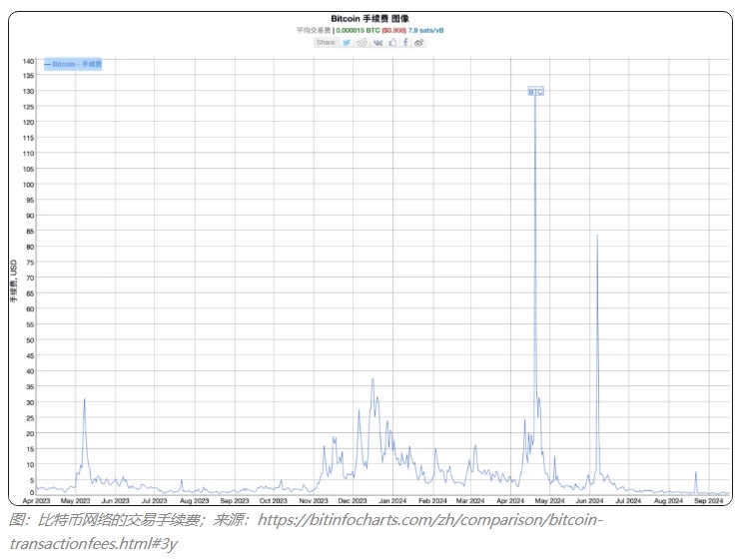Click the chart title 'Bitcoin 手续费 图像'
The image size is (743, 560).
click(370, 19)
